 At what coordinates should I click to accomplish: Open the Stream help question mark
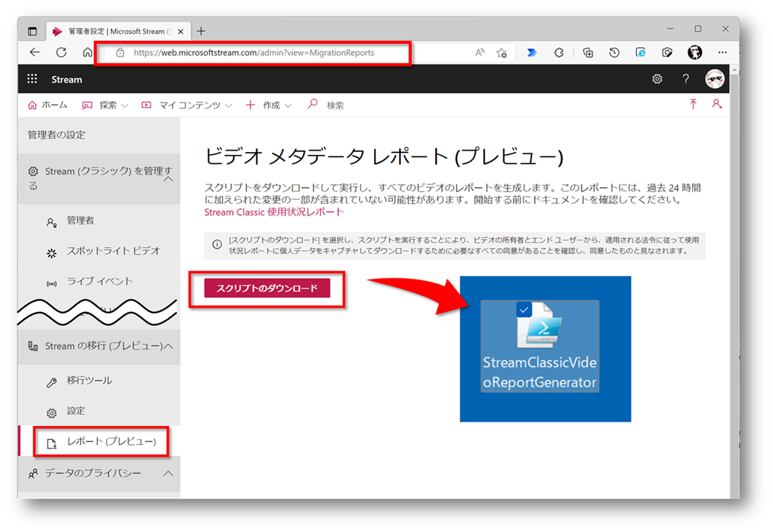[686, 79]
